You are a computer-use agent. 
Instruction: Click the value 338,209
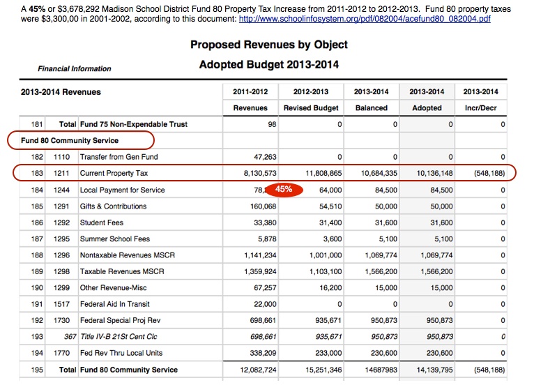(x=263, y=353)
